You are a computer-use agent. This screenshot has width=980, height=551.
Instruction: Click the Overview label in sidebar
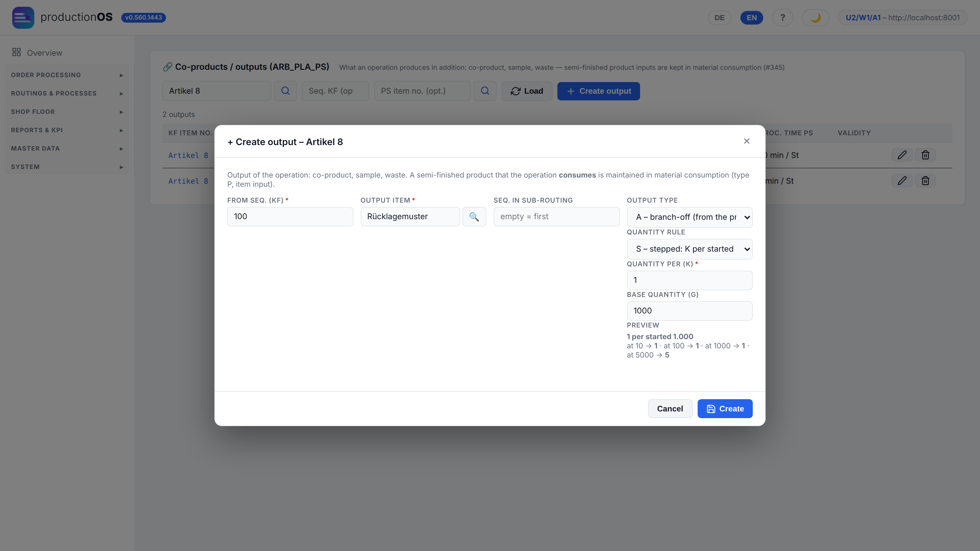(x=44, y=53)
